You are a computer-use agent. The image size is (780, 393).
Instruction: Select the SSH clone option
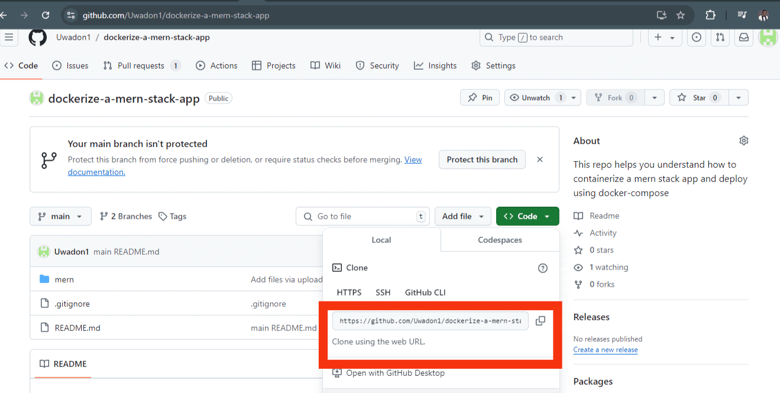[383, 293]
